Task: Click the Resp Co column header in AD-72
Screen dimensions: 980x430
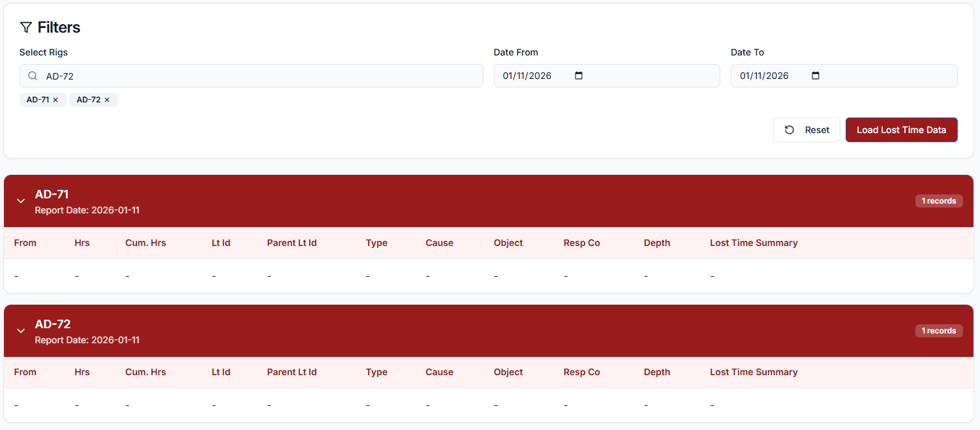Action: (x=581, y=372)
